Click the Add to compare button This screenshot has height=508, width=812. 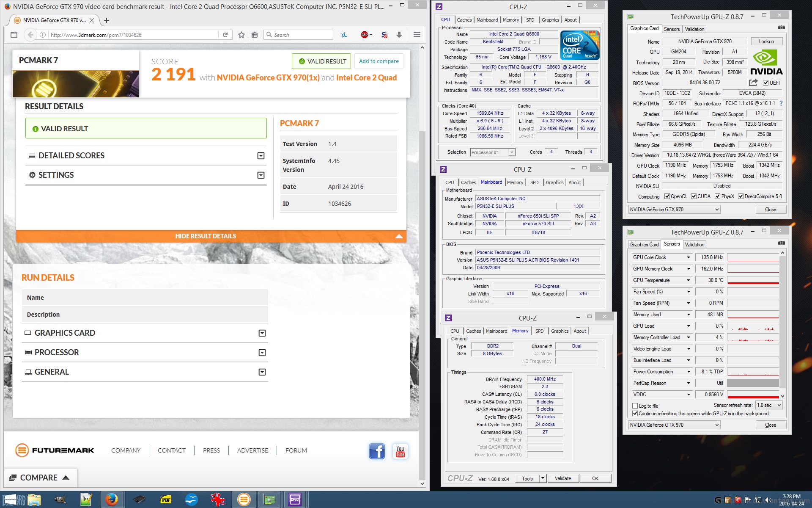coord(379,61)
